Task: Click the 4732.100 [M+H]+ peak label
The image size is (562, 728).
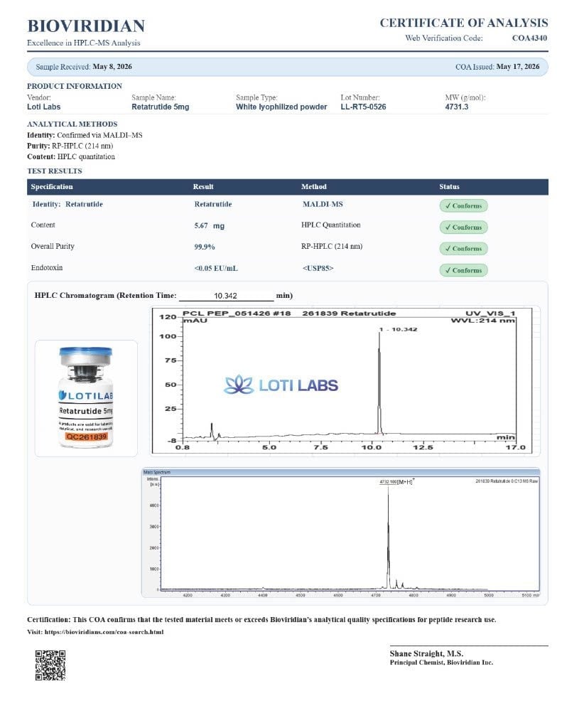Action: point(396,482)
